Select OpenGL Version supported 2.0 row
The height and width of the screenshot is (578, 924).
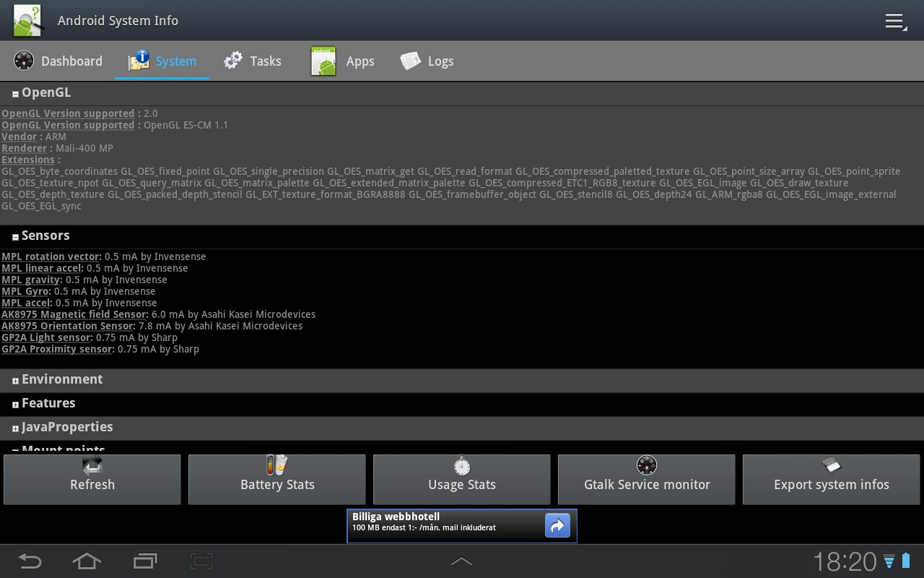79,113
